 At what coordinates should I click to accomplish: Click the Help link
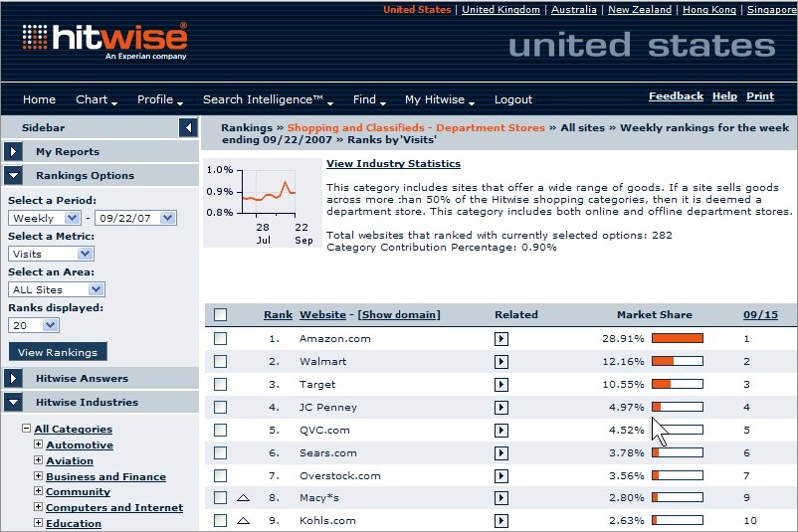click(x=724, y=96)
